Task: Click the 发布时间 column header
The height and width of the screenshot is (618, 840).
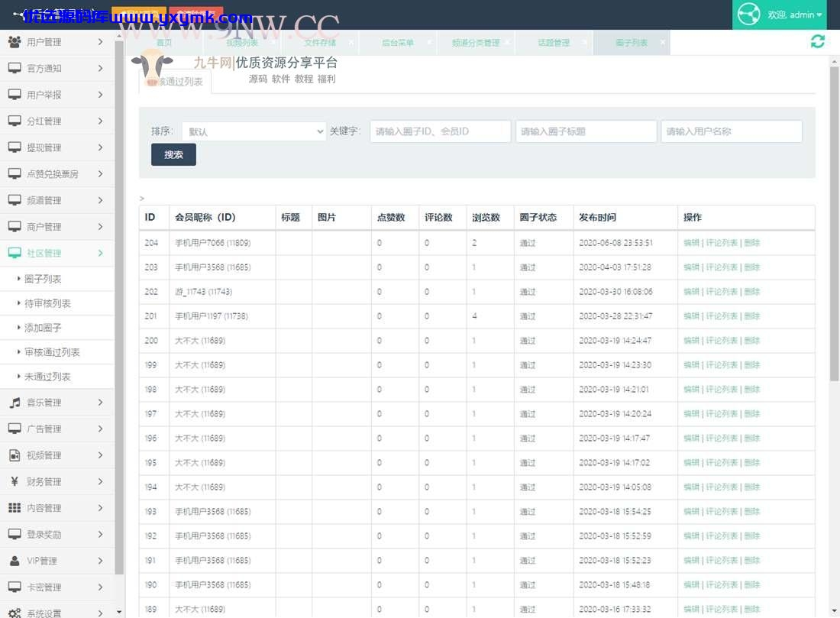Action: pos(597,217)
